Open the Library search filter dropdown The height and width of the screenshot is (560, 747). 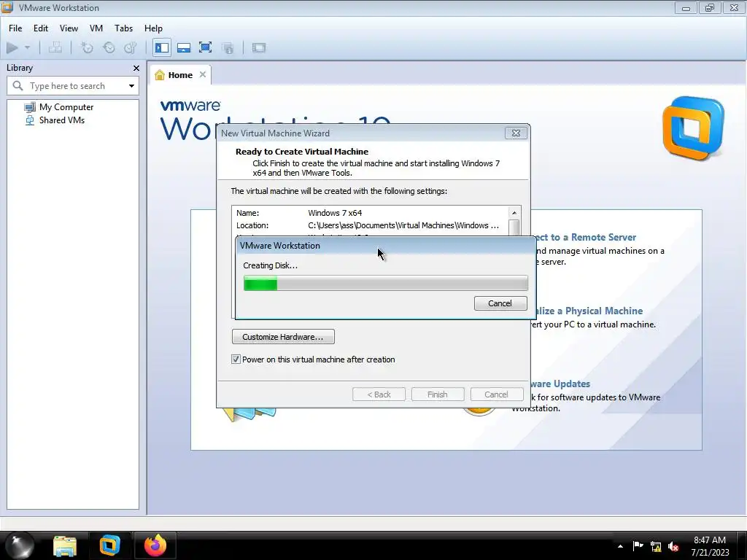click(x=131, y=86)
